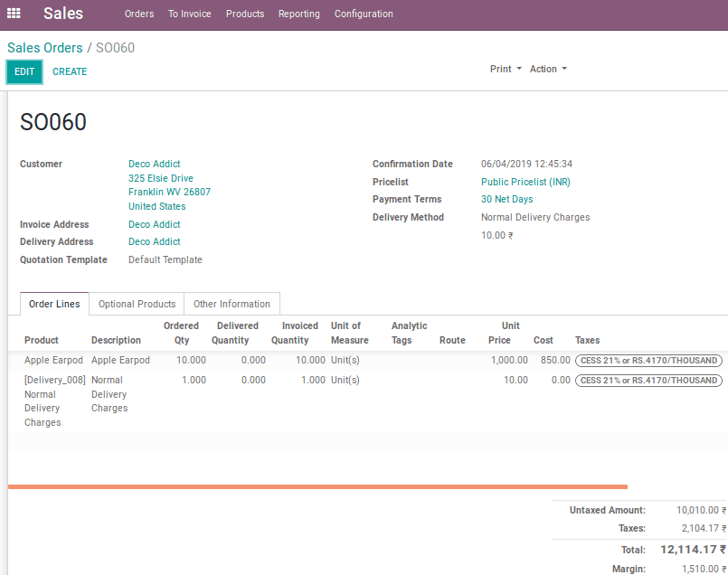Click the CESS tax tag on Apple Earpod
This screenshot has height=575, width=728.
tap(648, 360)
